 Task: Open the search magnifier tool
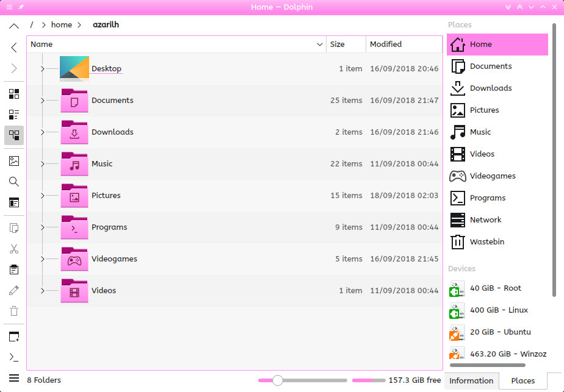(x=14, y=182)
